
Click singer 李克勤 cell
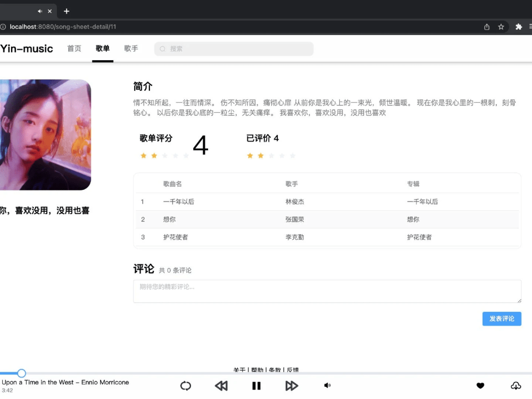[x=295, y=237]
